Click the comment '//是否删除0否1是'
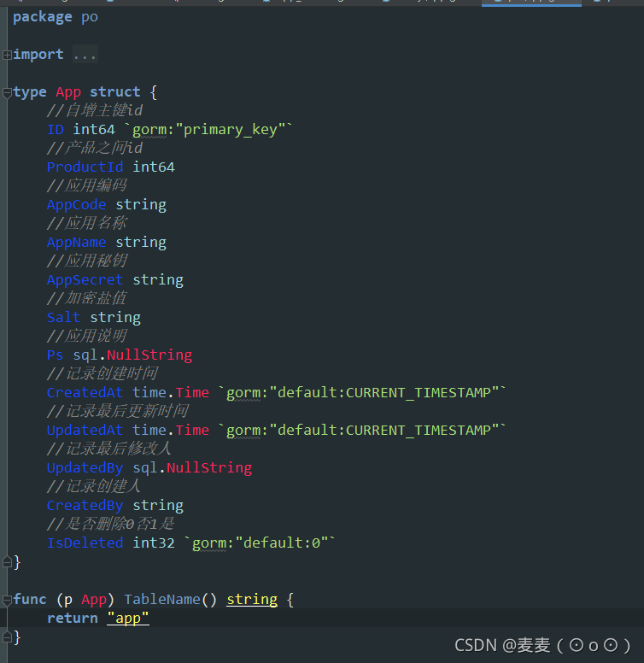Image resolution: width=644 pixels, height=663 pixels. 111,524
